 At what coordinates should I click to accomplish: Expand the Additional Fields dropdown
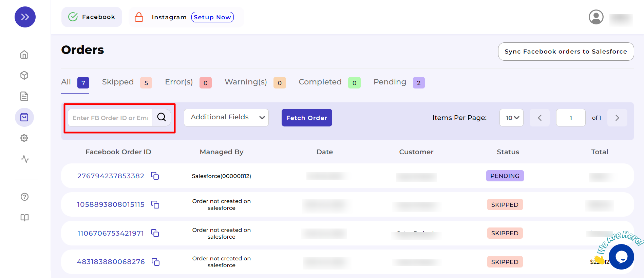(x=226, y=117)
